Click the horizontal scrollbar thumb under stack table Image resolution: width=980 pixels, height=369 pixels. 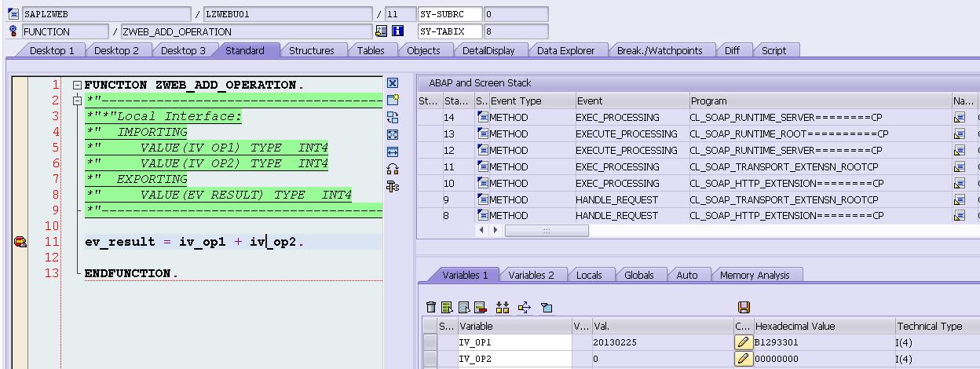coord(547,231)
